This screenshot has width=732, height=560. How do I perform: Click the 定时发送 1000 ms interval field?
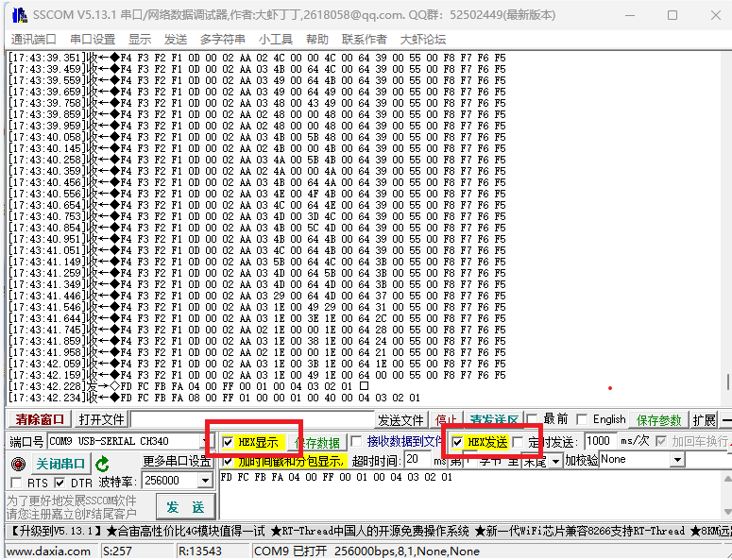pos(601,441)
